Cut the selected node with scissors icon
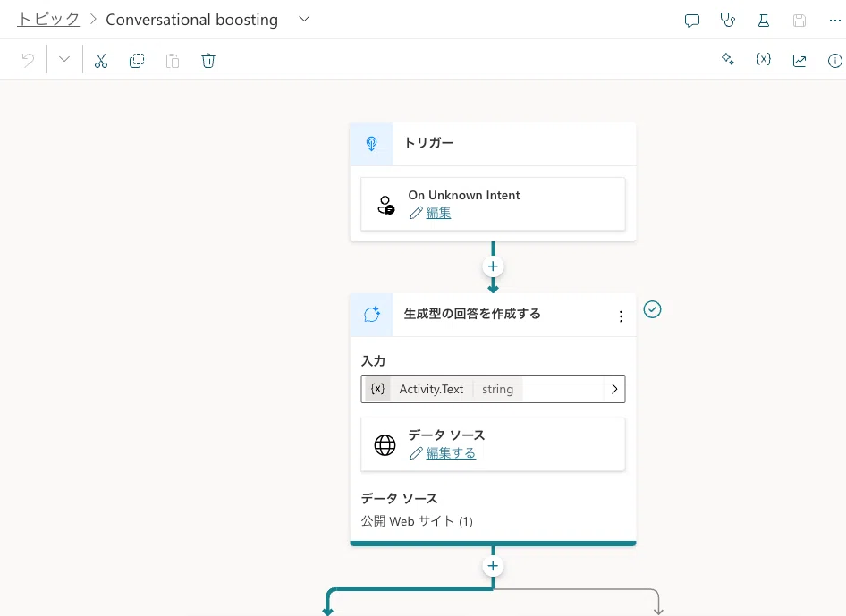 tap(101, 61)
